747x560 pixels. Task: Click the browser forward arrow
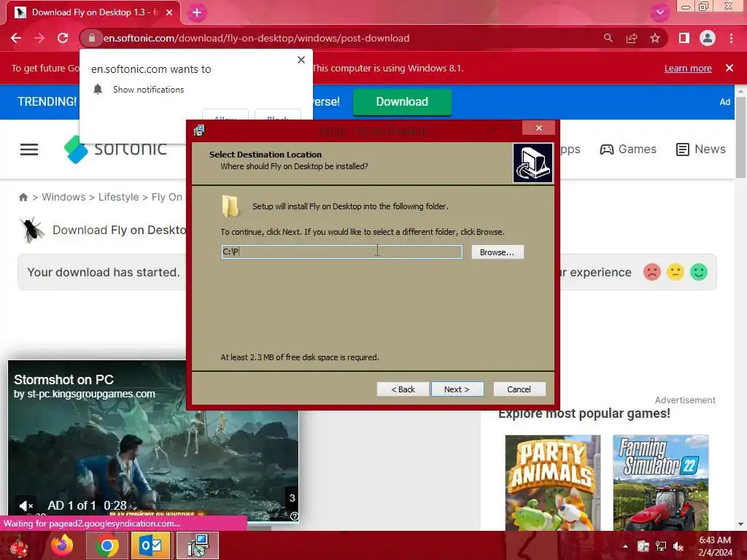[x=39, y=38]
